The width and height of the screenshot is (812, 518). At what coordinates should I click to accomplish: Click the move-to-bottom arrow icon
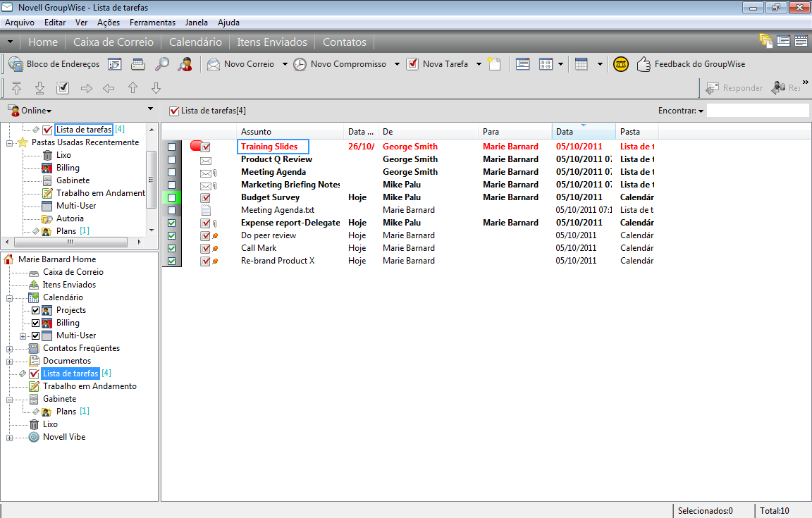tap(40, 88)
